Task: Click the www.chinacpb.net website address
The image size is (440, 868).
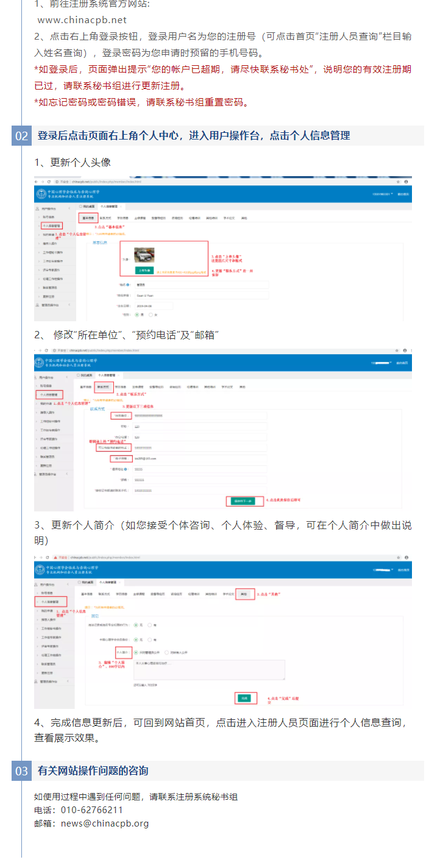Action: tap(82, 20)
